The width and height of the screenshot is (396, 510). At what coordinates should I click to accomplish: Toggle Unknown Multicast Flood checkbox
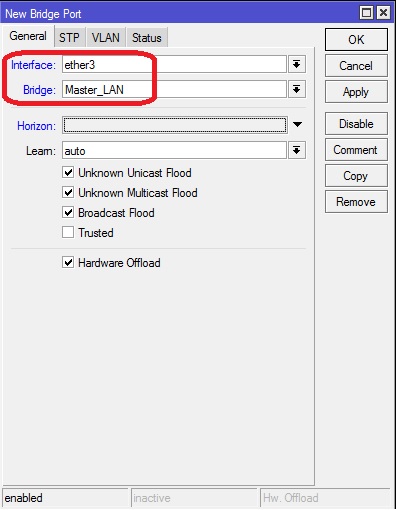[68, 192]
